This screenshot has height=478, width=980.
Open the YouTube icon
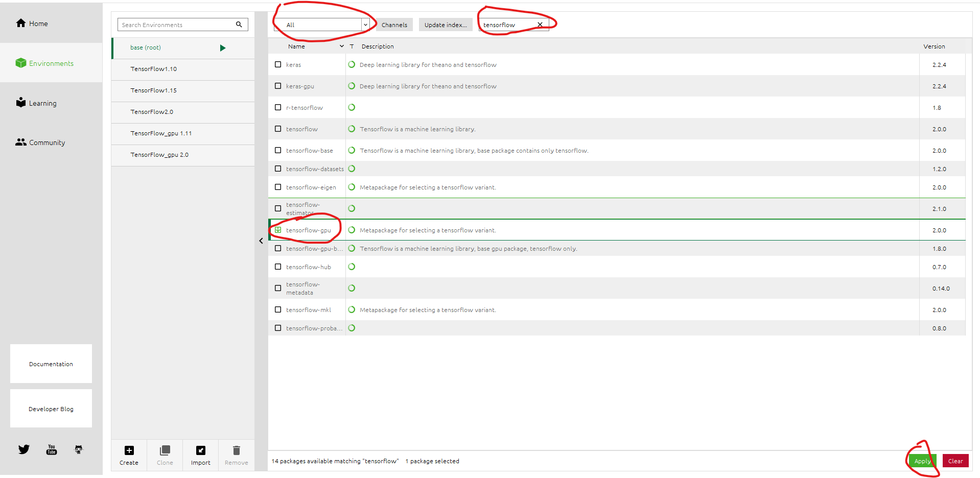[52, 449]
